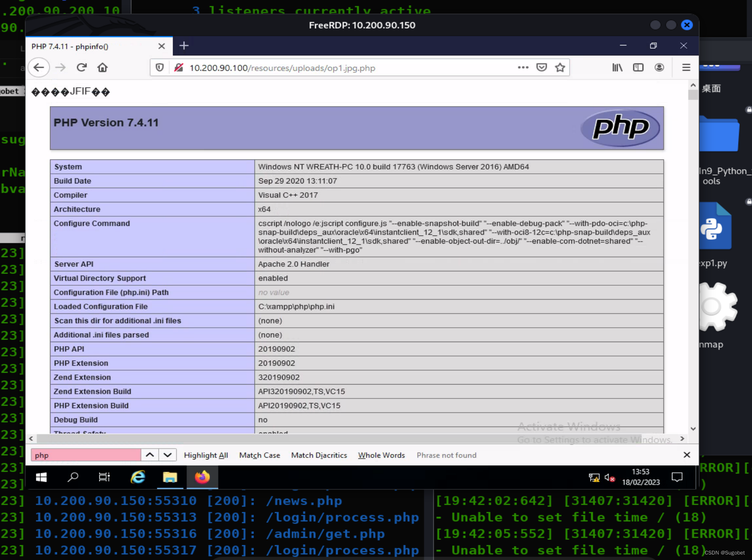Screen dimensions: 752x560
Task: Click the System row value text
Action: point(394,167)
